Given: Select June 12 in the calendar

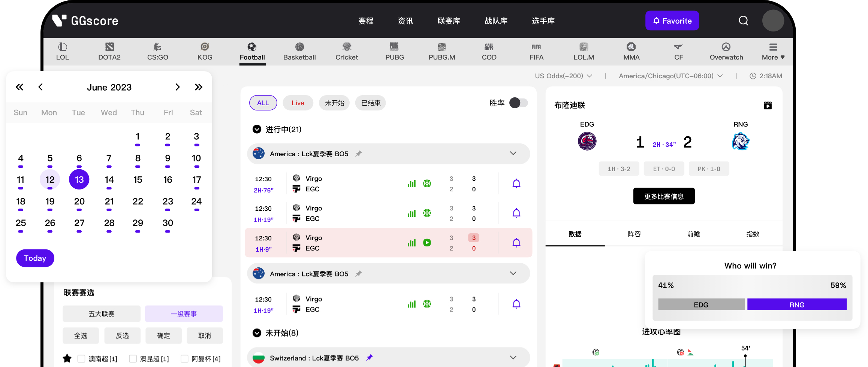Looking at the screenshot, I should coord(50,180).
